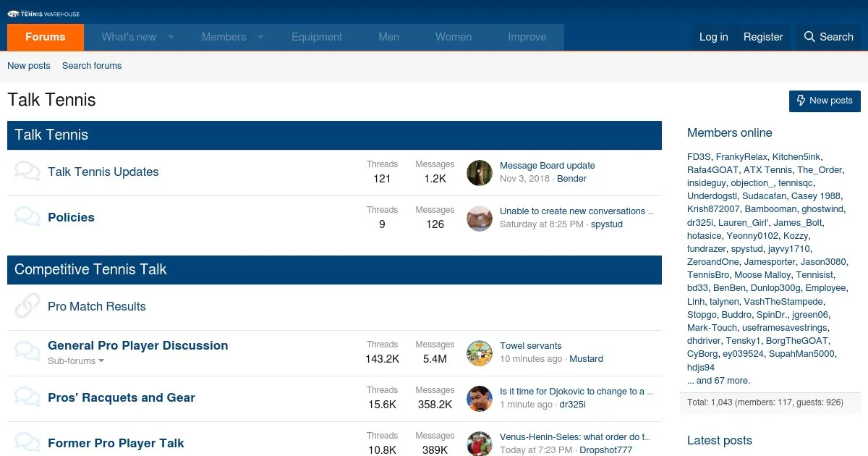Open the Forums tab
Image resolution: width=868 pixels, height=456 pixels.
click(x=46, y=37)
